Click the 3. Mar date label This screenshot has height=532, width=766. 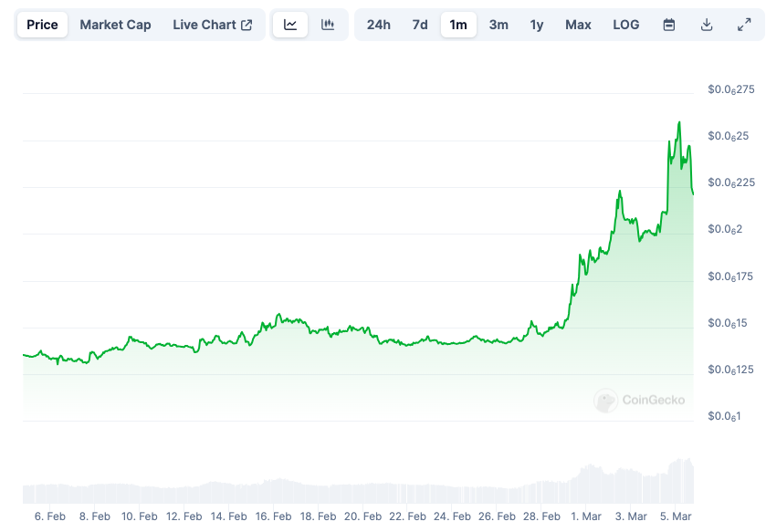coord(631,516)
